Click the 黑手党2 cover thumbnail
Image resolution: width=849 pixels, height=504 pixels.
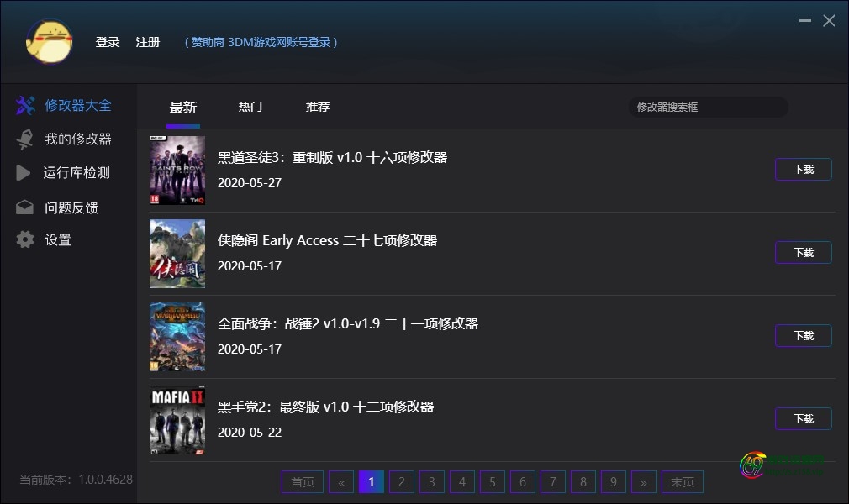click(x=177, y=419)
